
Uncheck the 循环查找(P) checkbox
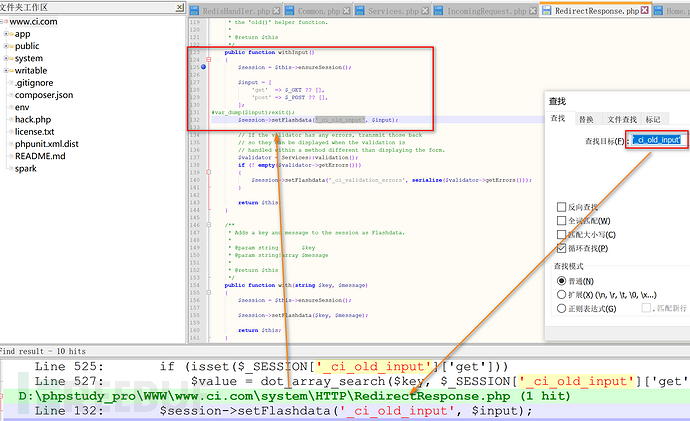pyautogui.click(x=561, y=248)
